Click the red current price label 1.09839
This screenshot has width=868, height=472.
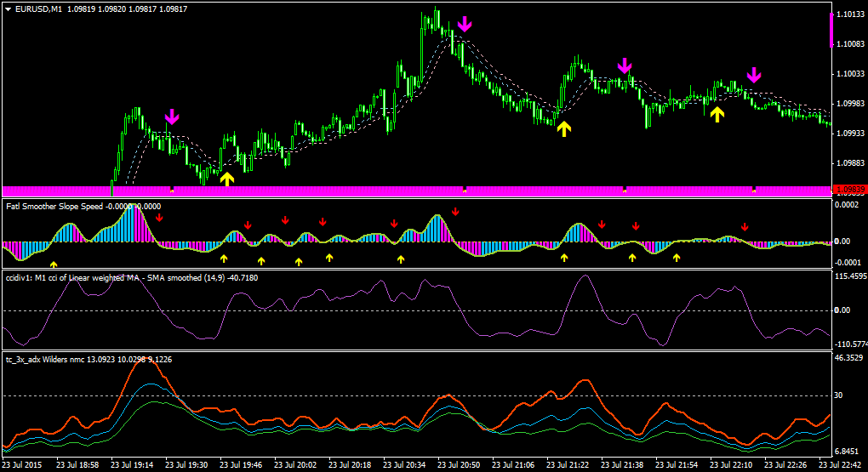point(848,190)
